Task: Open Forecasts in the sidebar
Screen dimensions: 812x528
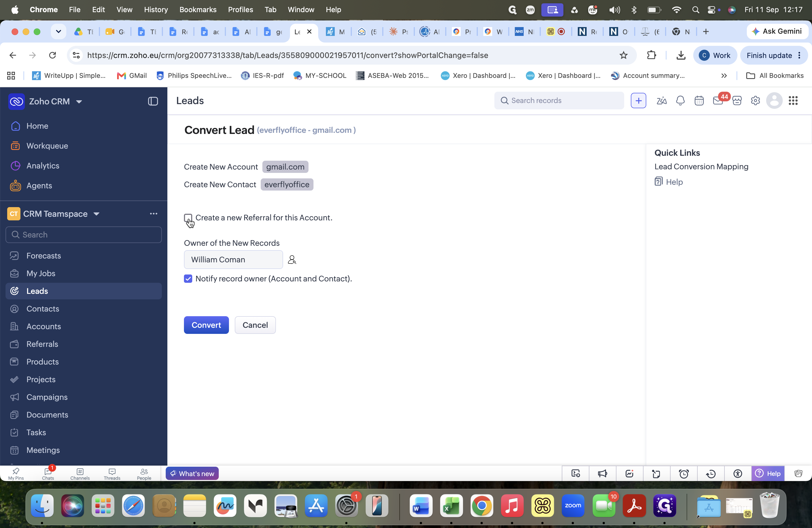Action: point(84,256)
